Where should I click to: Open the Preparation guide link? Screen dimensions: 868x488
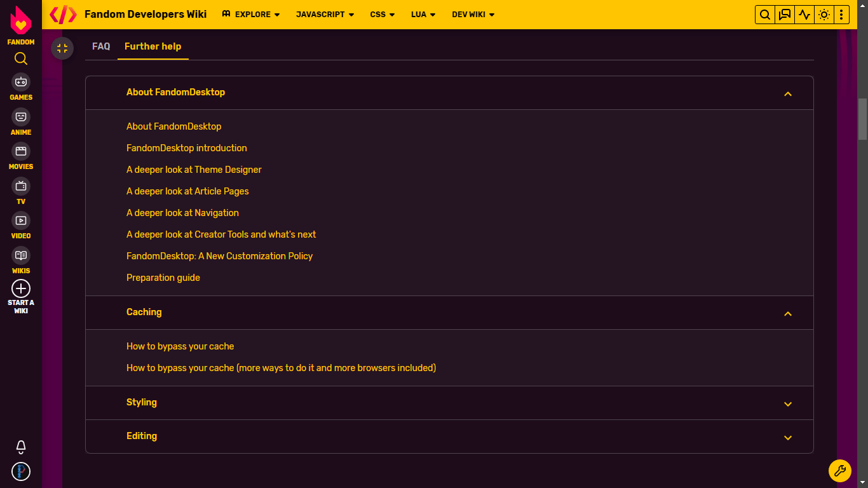163,278
